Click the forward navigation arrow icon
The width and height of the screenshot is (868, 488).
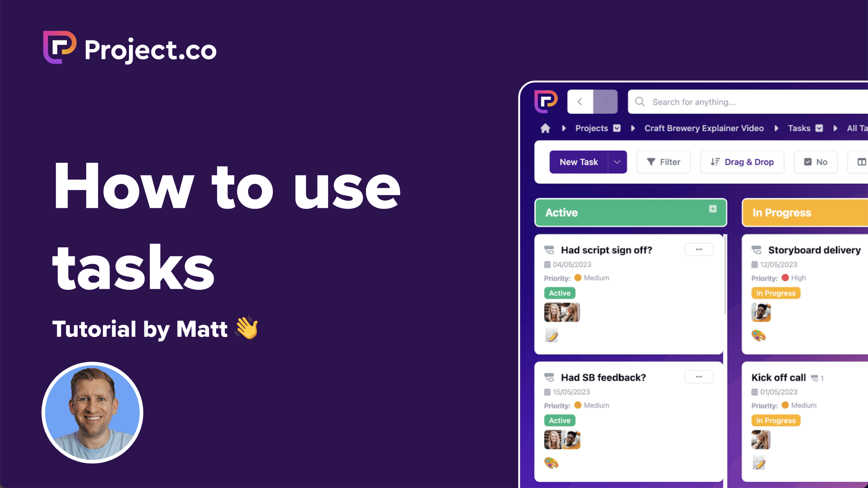[606, 101]
